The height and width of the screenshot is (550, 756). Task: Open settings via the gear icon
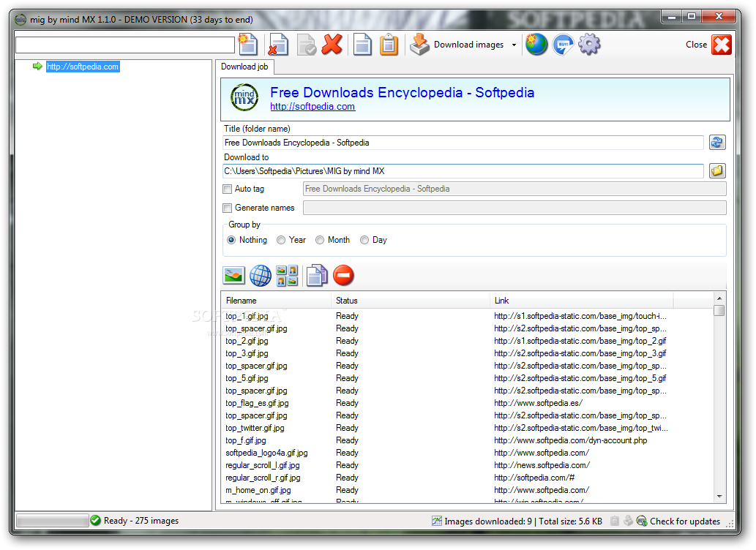point(589,45)
